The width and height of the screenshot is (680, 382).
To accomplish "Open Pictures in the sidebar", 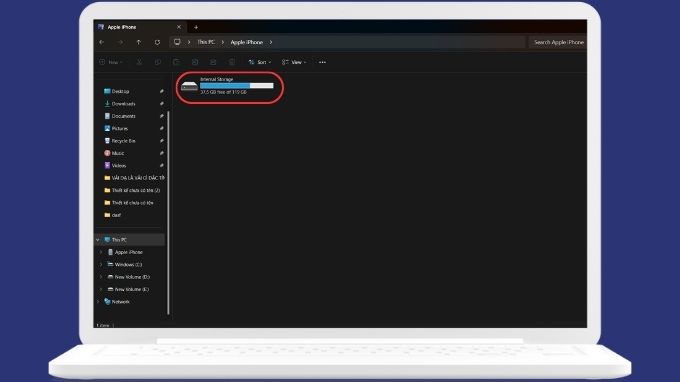I will 120,129.
